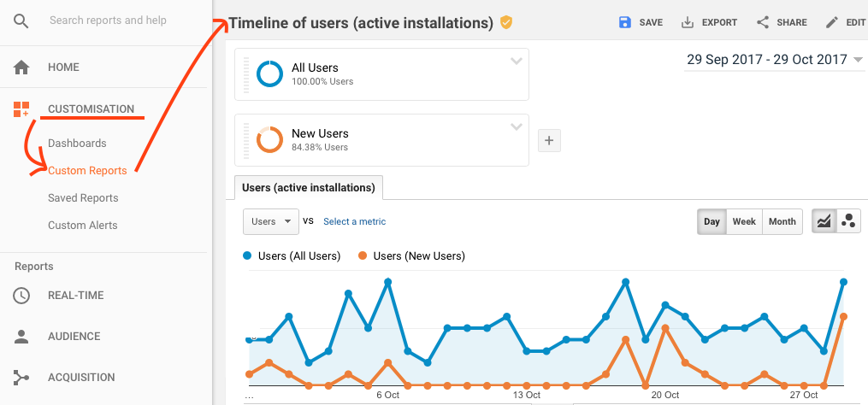Screen dimensions: 868x405
Task: Grab the All Users segment drag handle
Action: 246,74
